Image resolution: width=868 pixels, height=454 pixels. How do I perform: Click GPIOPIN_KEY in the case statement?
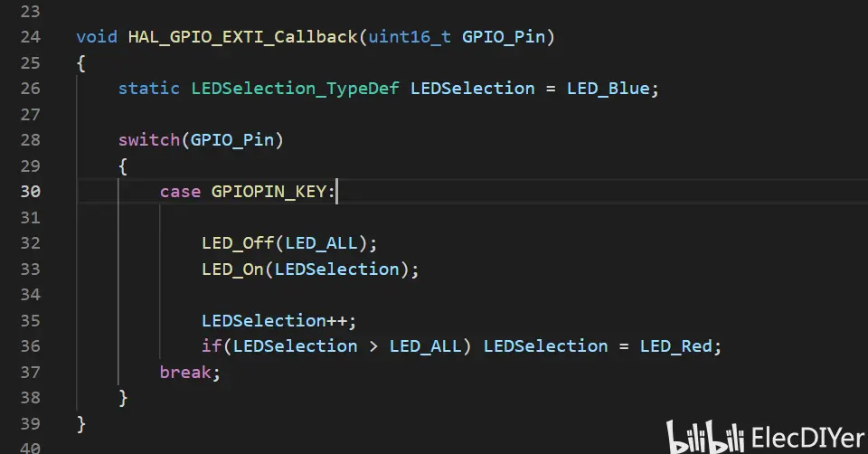tap(272, 192)
